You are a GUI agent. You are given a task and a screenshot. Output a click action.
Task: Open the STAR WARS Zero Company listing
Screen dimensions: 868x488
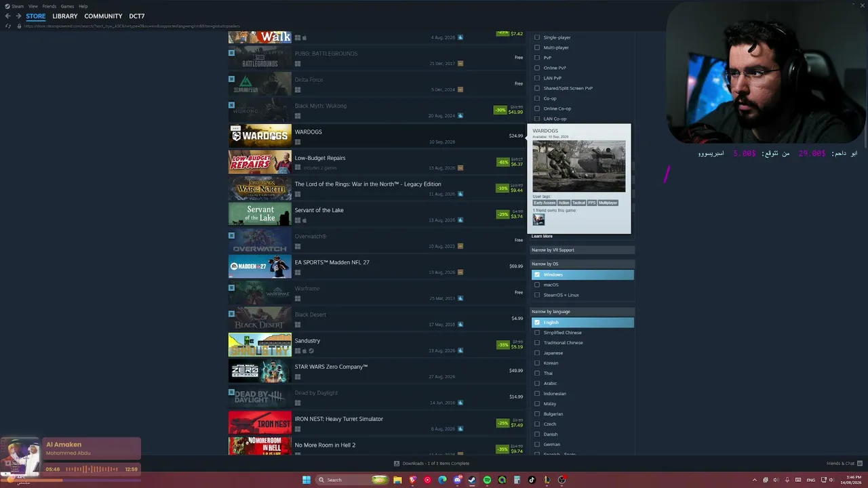[376, 371]
